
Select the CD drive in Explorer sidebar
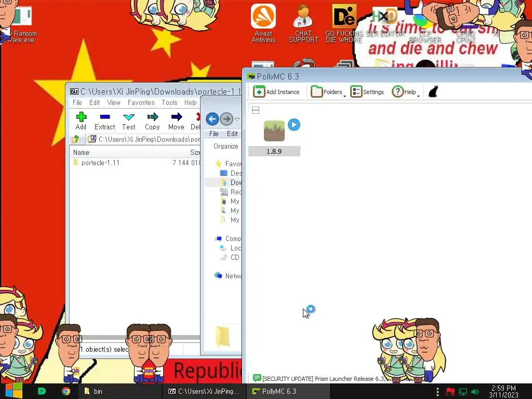(231, 257)
